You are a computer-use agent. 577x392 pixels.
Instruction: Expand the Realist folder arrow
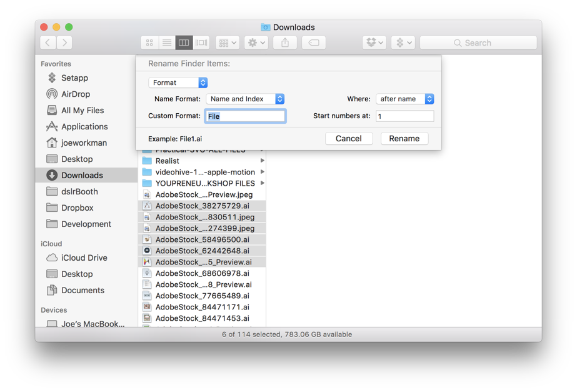coord(262,161)
